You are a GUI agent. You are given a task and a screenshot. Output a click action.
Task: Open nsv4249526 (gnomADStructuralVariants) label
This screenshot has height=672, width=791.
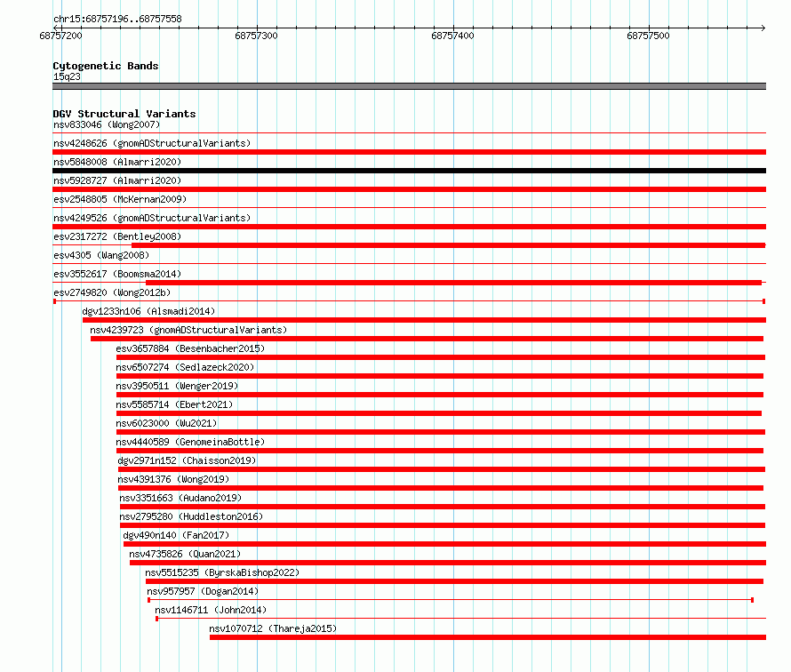pyautogui.click(x=152, y=218)
